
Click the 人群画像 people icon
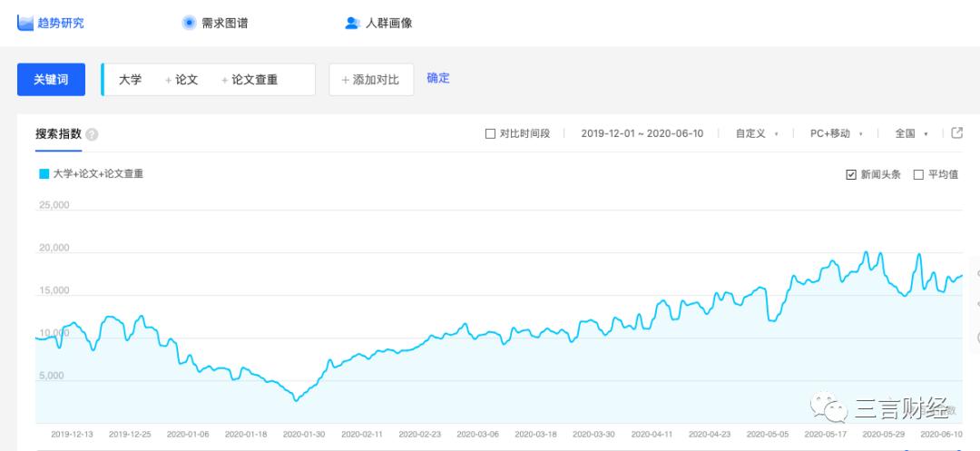[352, 23]
